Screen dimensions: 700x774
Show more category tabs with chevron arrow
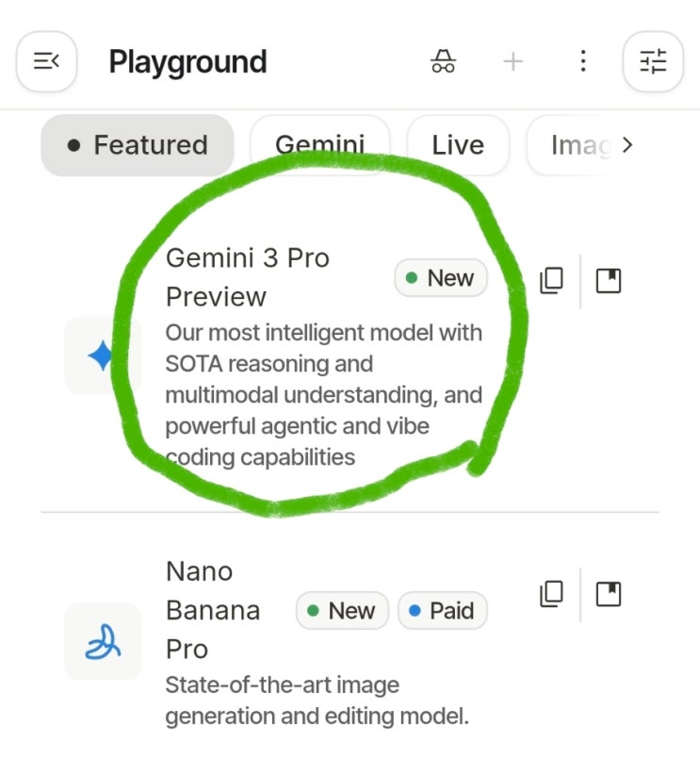pos(627,145)
